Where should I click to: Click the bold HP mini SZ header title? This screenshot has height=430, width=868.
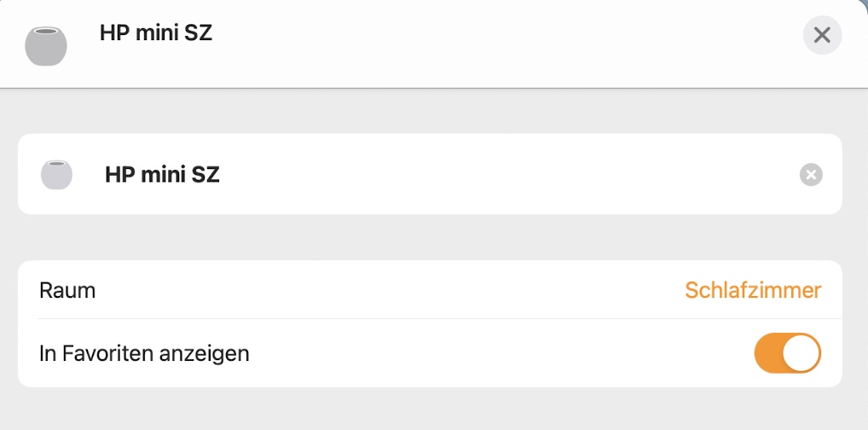click(156, 33)
